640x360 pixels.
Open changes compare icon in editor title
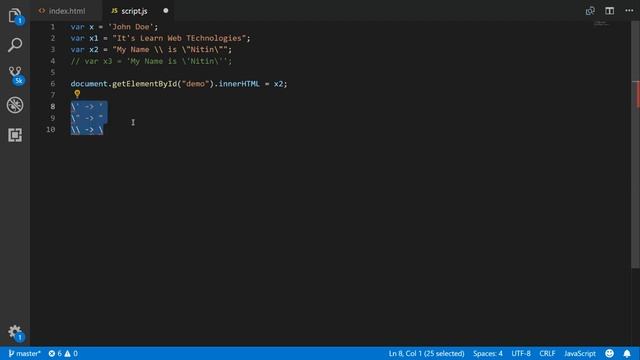pos(590,11)
